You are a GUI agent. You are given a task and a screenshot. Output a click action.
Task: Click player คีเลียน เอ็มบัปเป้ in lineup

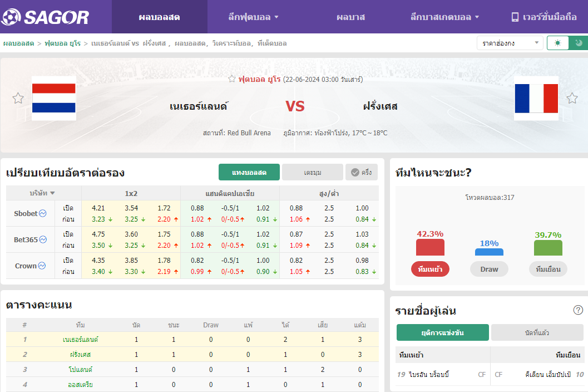click(x=548, y=374)
